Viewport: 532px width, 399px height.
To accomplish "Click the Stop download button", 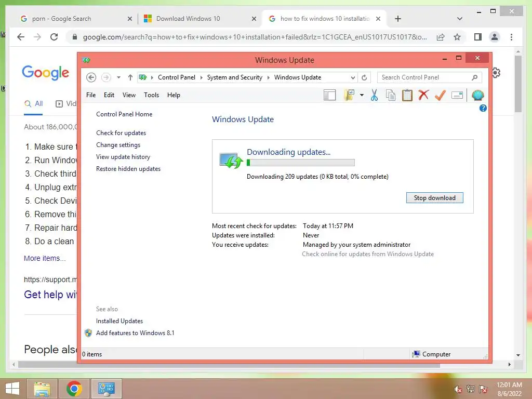I will [x=435, y=198].
